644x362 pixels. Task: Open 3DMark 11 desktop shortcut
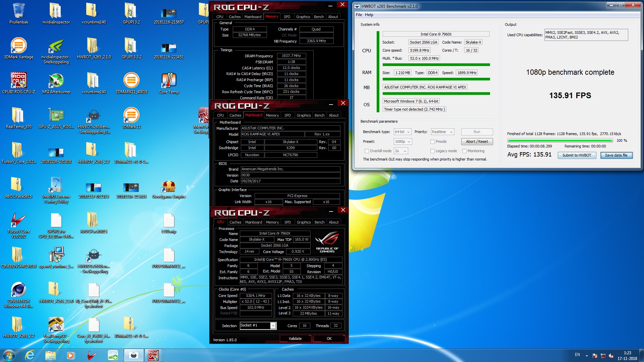tap(131, 118)
